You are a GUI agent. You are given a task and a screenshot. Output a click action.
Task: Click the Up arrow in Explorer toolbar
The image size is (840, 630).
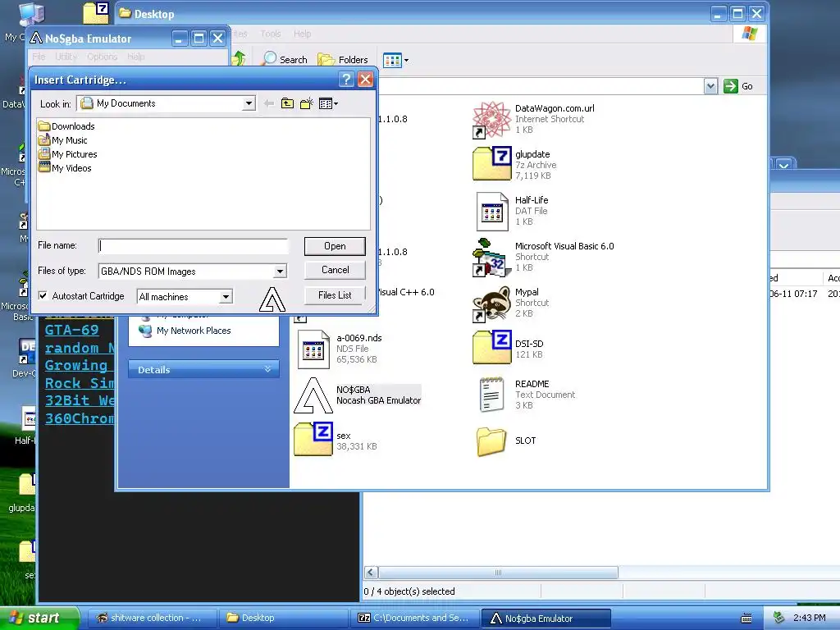tap(239, 58)
